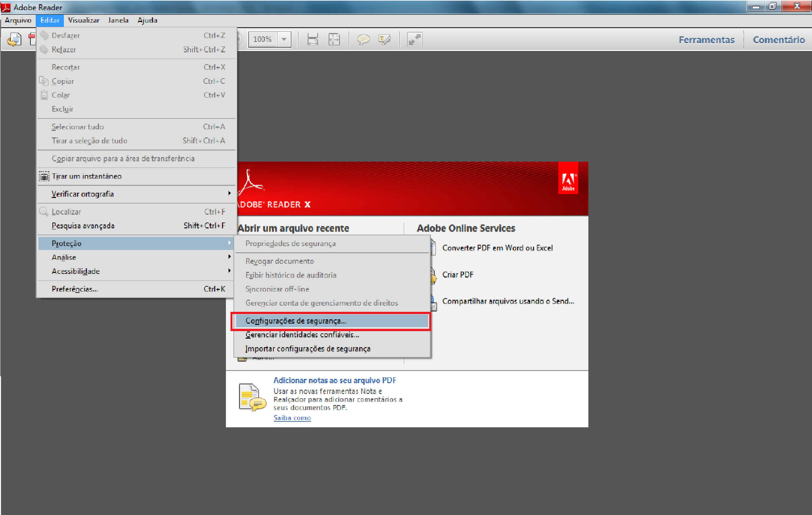Click the open file toolbar icon
The width and height of the screenshot is (812, 515).
pos(14,40)
